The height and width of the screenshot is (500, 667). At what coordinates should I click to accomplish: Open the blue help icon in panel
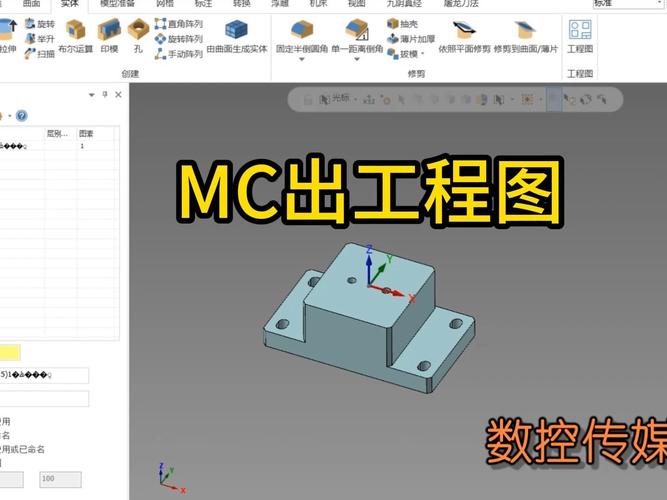tap(22, 116)
